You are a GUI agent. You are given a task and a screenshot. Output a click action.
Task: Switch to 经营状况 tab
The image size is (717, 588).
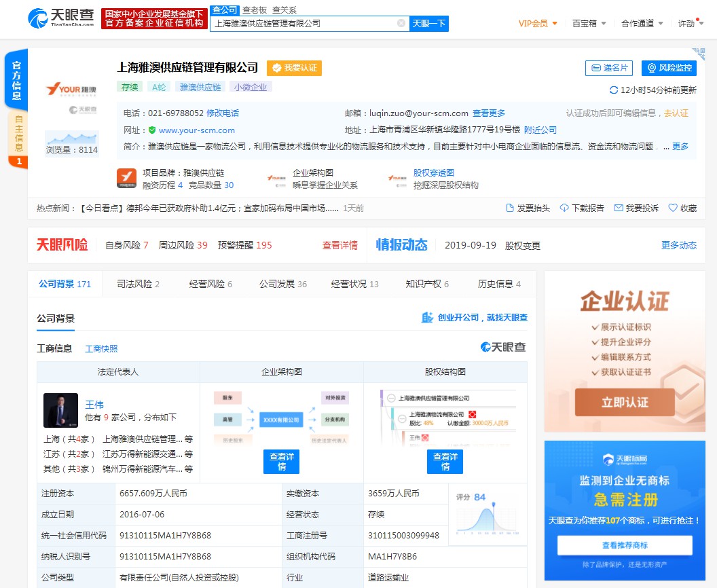(355, 284)
